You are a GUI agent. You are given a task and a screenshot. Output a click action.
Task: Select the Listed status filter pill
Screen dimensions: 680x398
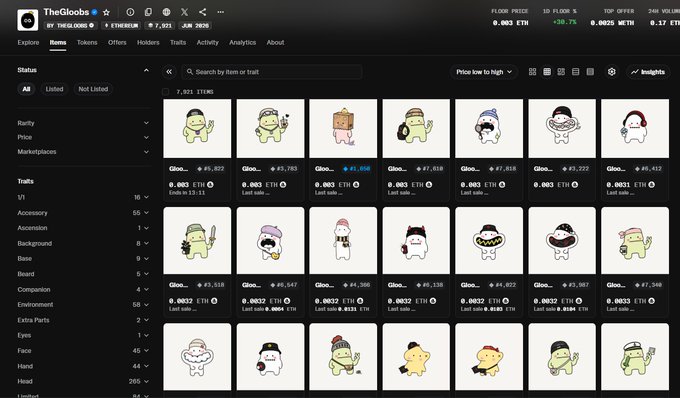tap(54, 89)
